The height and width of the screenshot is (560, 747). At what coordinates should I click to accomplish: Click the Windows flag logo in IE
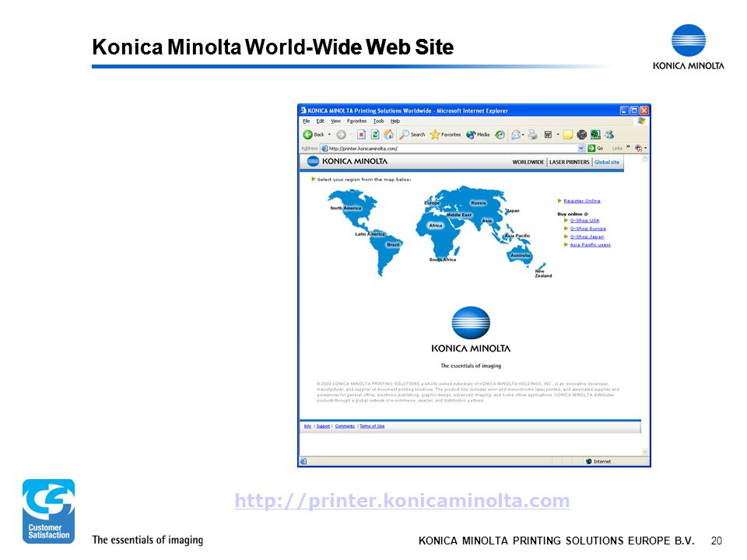[641, 121]
